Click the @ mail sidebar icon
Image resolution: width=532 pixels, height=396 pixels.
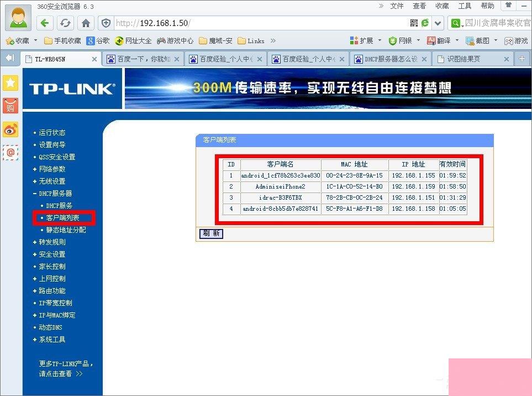pyautogui.click(x=10, y=153)
